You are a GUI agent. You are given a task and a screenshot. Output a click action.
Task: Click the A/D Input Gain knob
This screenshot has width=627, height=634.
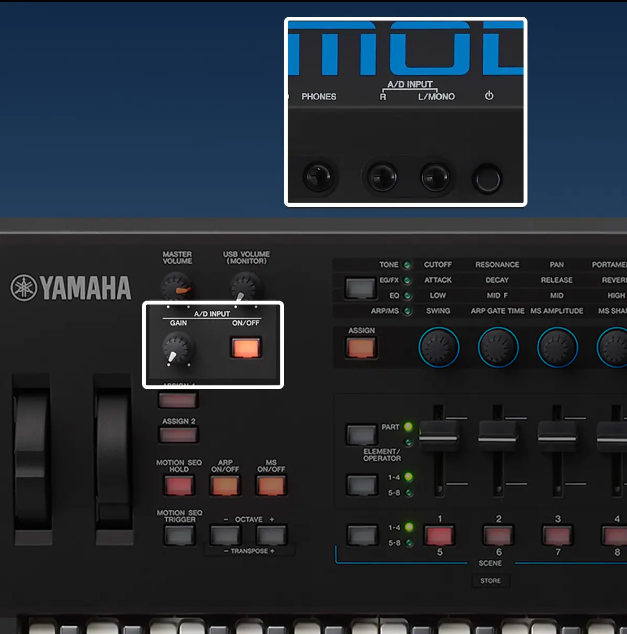[x=178, y=349]
